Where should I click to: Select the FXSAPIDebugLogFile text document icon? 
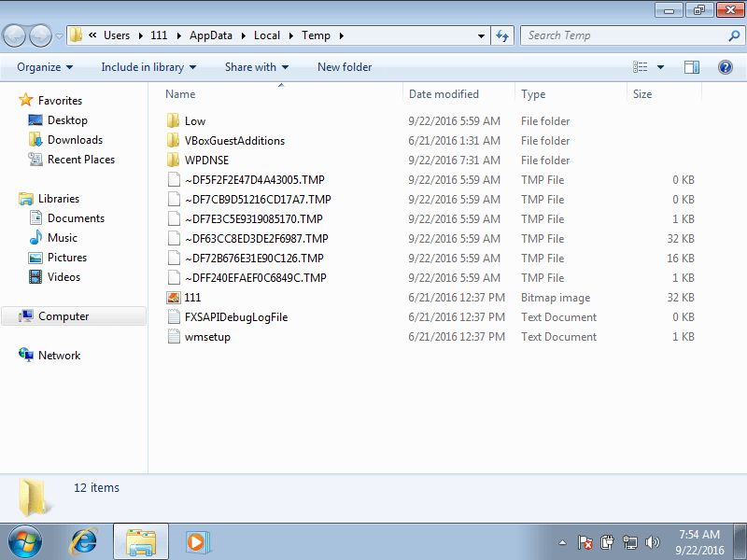pyautogui.click(x=174, y=317)
